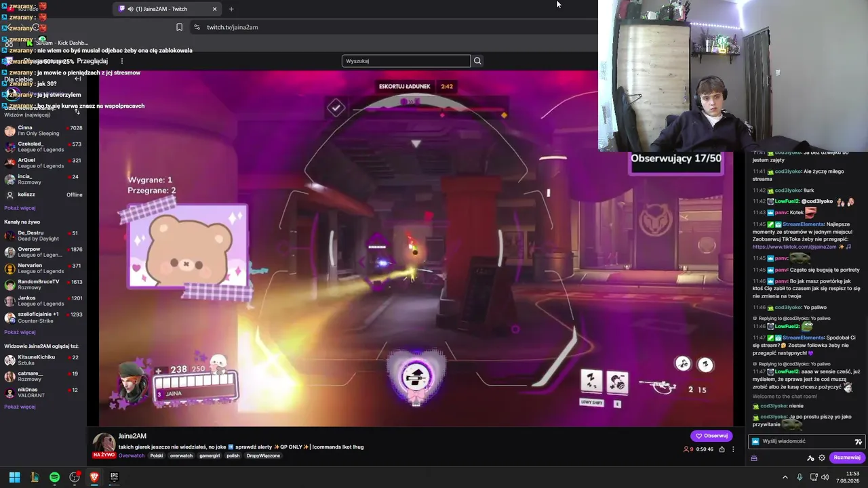Open ArQuel channel in sidebar
Image resolution: width=868 pixels, height=488 pixels.
coord(43,163)
